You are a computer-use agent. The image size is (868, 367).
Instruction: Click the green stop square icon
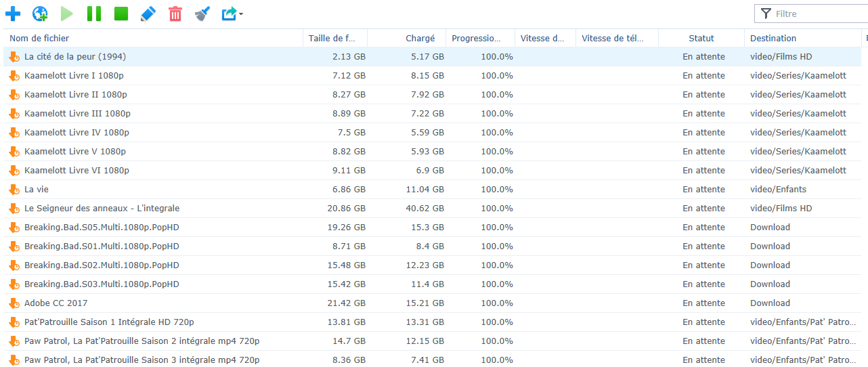coord(121,14)
